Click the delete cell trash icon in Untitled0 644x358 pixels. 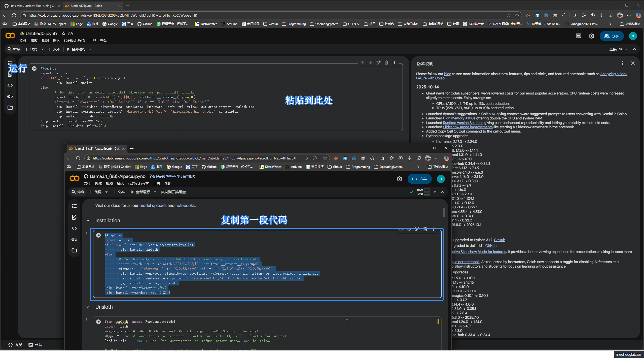386,62
